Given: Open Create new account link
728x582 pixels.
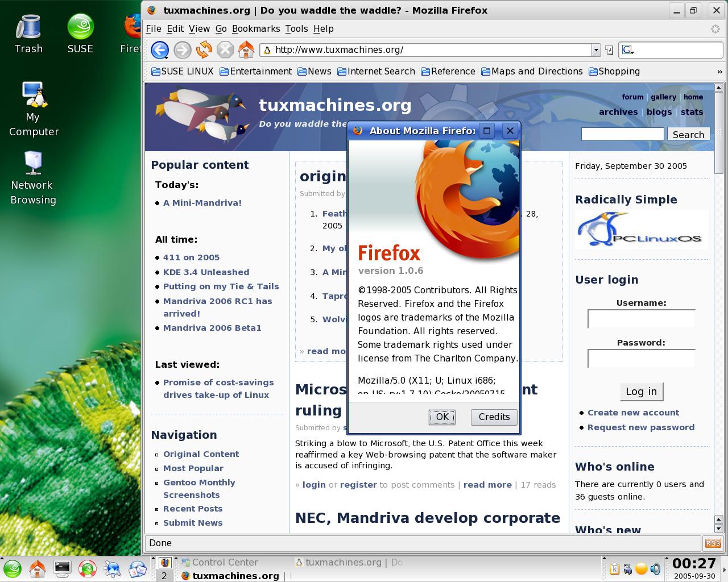Looking at the screenshot, I should (633, 413).
